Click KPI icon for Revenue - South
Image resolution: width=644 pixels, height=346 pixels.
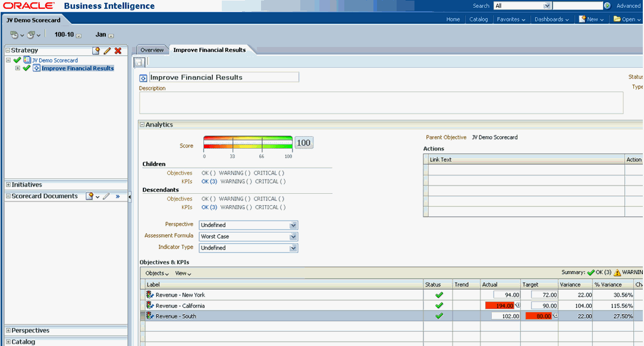click(150, 316)
